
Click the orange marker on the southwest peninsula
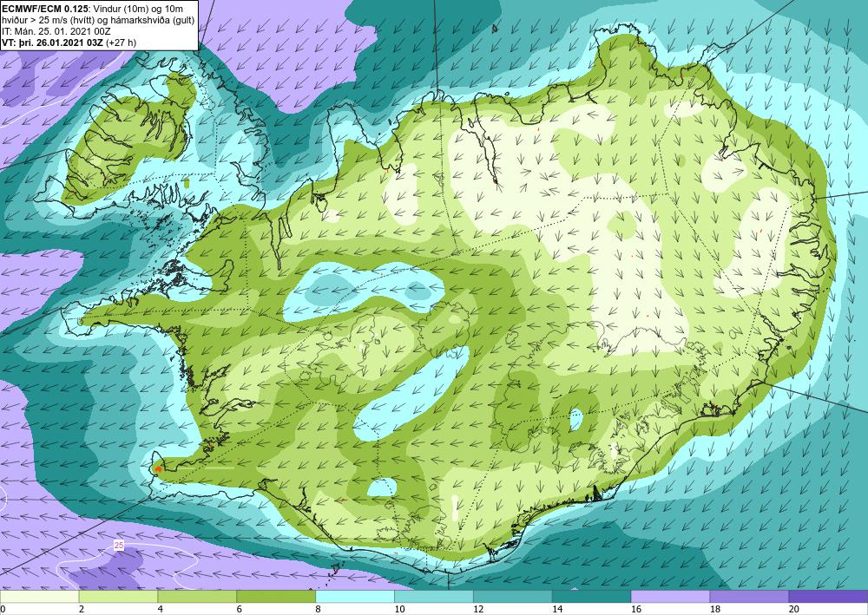[x=158, y=469]
